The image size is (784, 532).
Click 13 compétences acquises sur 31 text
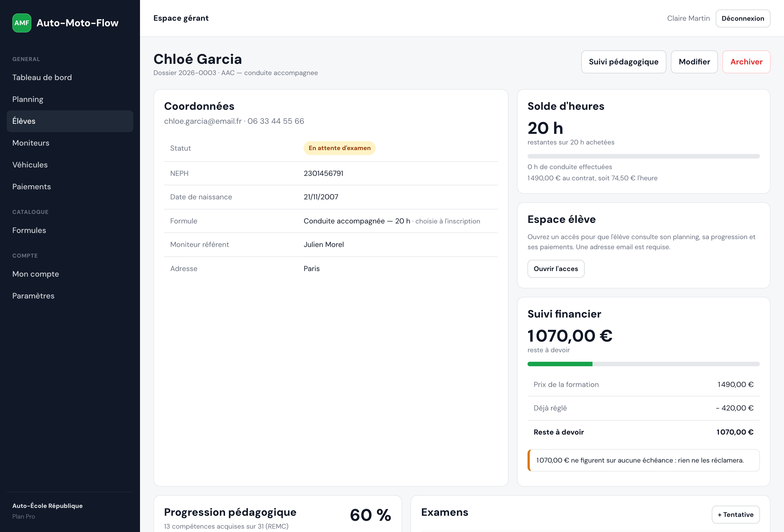point(226,526)
